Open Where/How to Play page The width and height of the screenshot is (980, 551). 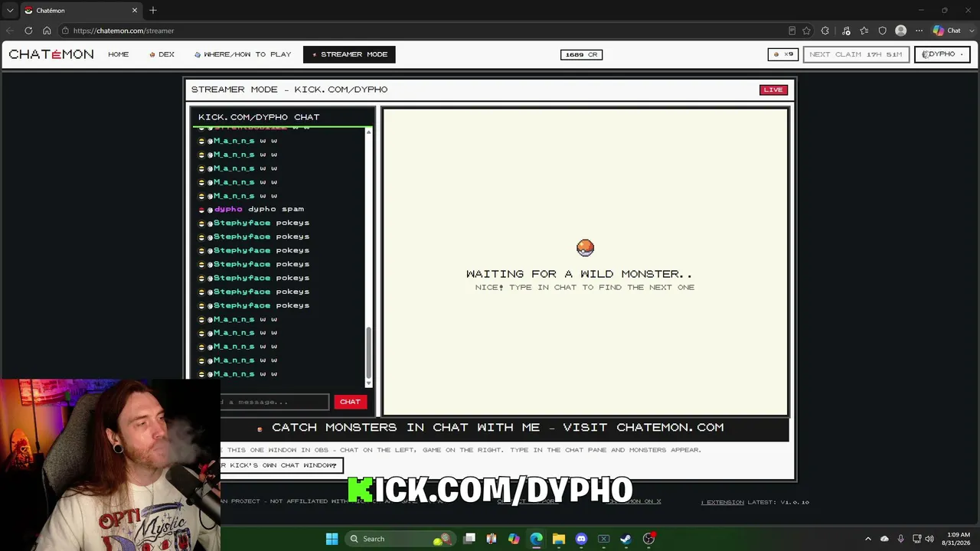pyautogui.click(x=243, y=54)
